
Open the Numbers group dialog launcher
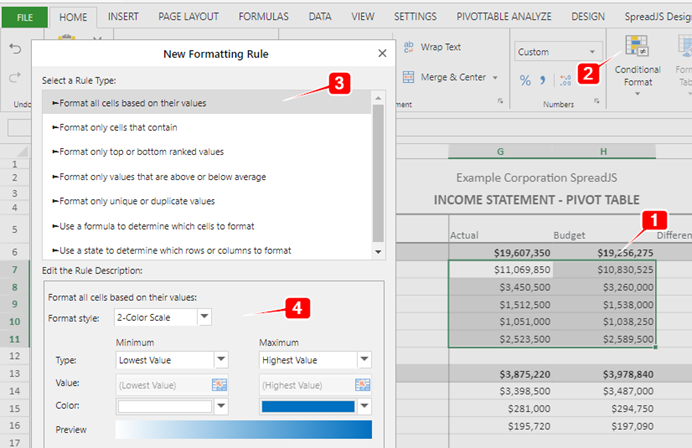[597, 101]
